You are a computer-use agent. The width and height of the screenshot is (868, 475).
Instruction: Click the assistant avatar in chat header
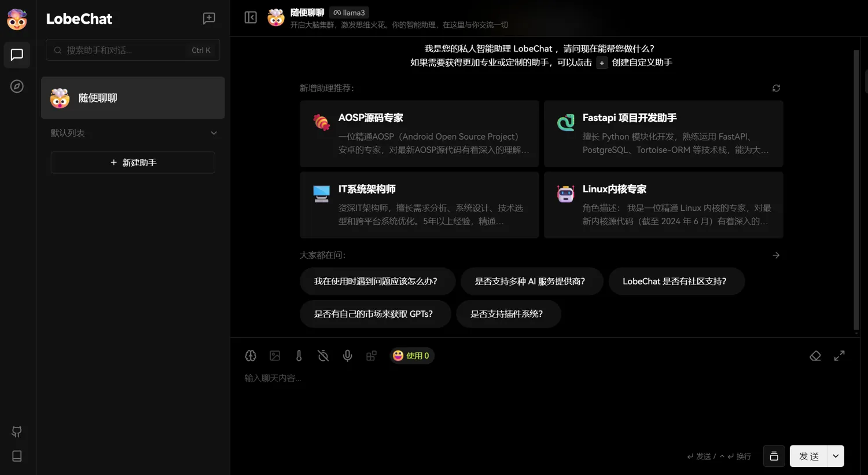[x=276, y=18]
